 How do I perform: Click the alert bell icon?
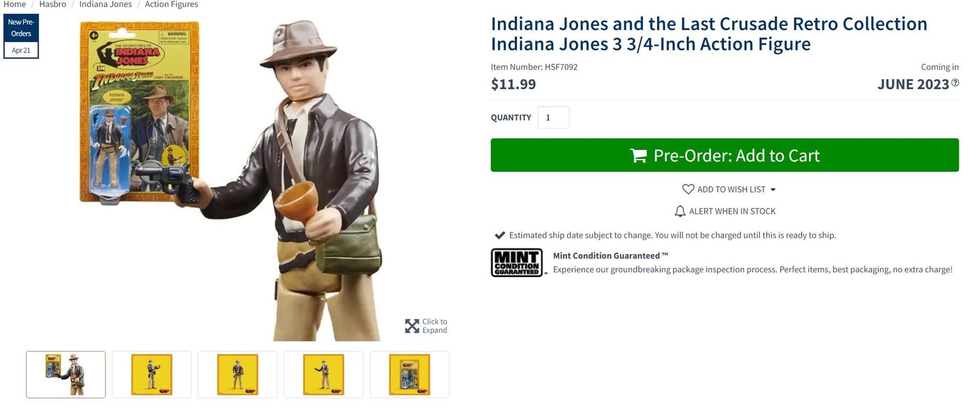[x=680, y=212]
